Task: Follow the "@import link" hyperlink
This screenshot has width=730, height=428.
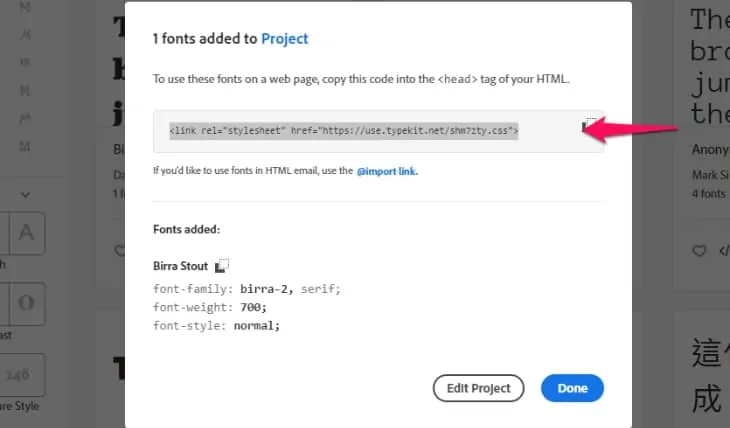Action: (x=387, y=171)
